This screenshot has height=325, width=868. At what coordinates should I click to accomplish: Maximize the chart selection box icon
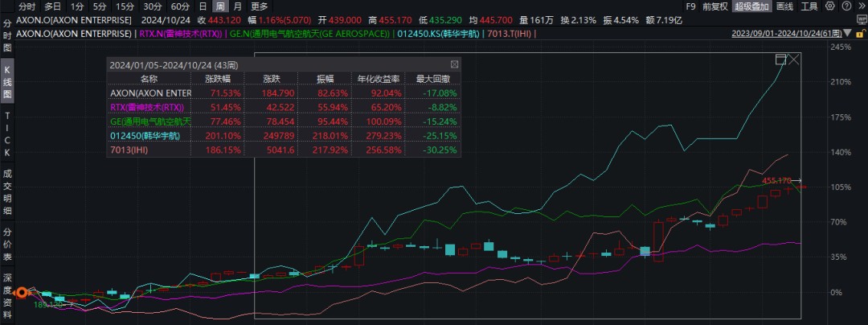(x=781, y=60)
